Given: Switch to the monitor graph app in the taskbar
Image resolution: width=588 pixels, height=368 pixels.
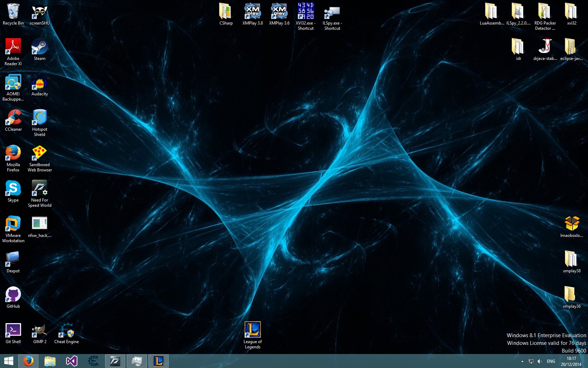Looking at the screenshot, I should [136, 361].
